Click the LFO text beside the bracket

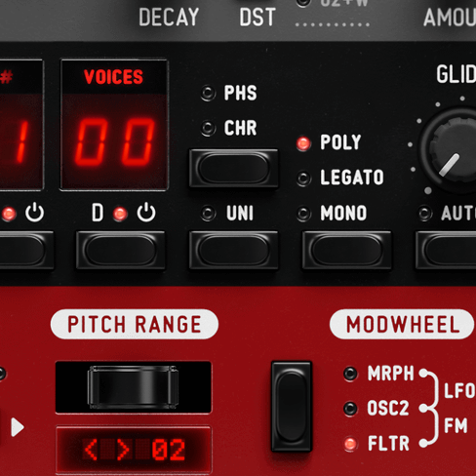(x=459, y=390)
